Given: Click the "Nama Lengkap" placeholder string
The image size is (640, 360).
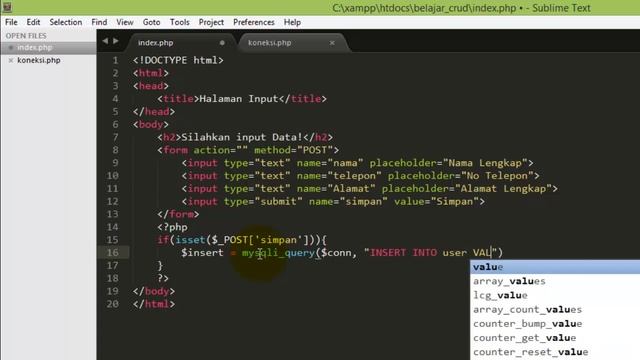Looking at the screenshot, I should [485, 163].
